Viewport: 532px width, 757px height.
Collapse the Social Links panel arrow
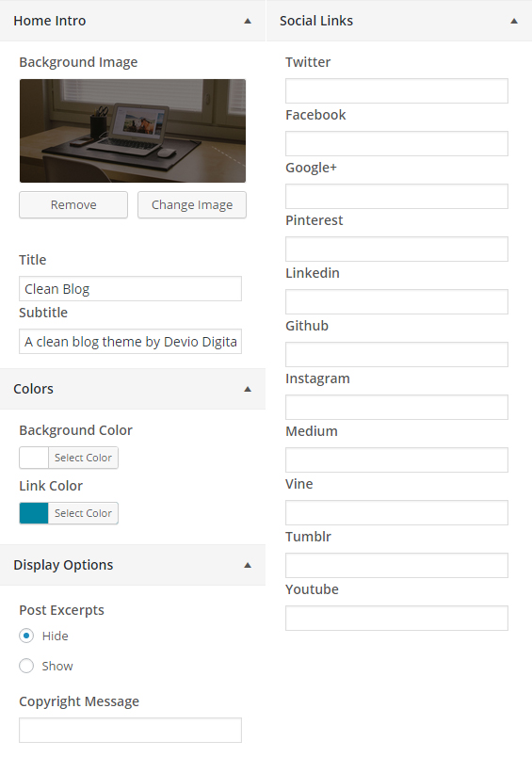coord(514,21)
